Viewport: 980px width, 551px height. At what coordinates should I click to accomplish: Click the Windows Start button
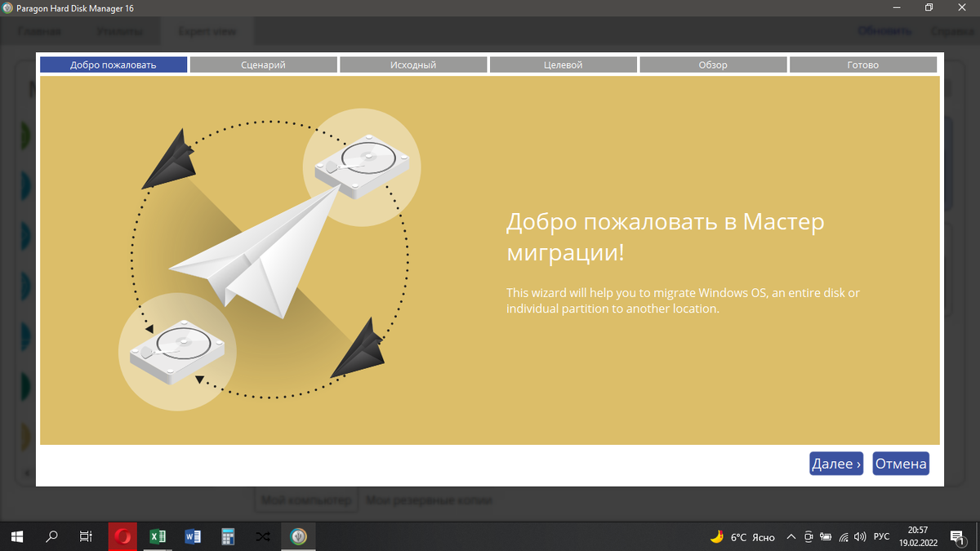point(16,536)
